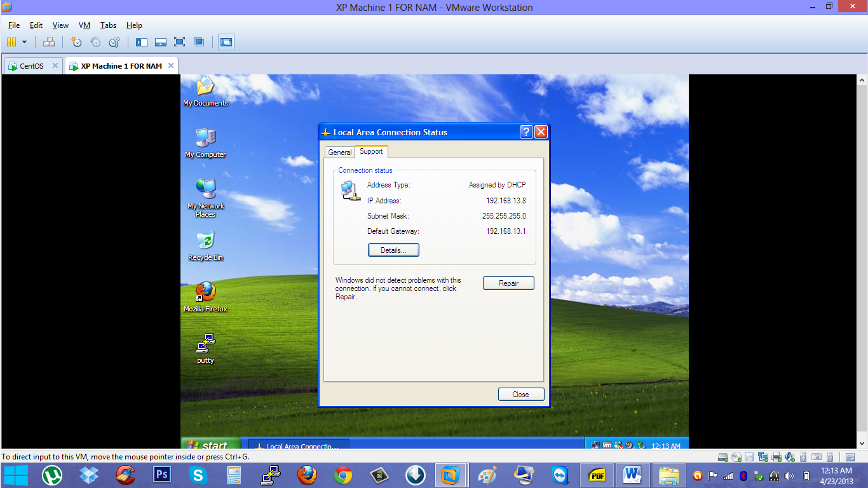Select the My Network Places icon
The image size is (868, 488).
pos(205,198)
